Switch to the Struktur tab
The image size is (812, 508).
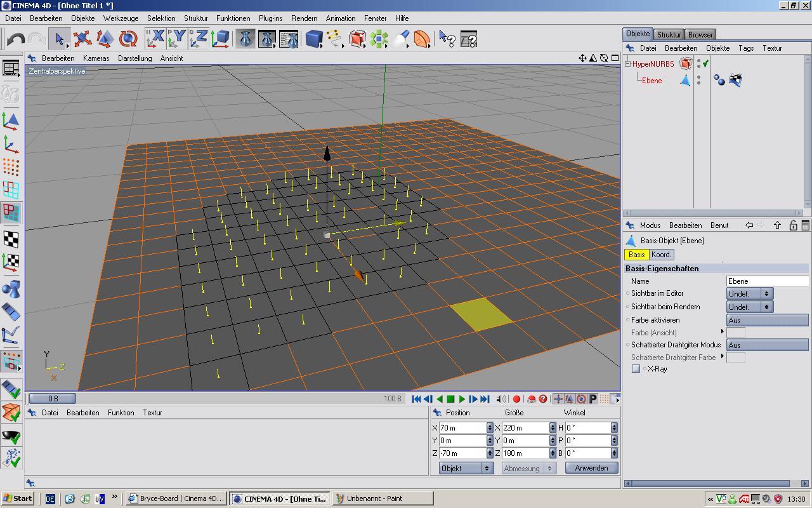click(669, 34)
